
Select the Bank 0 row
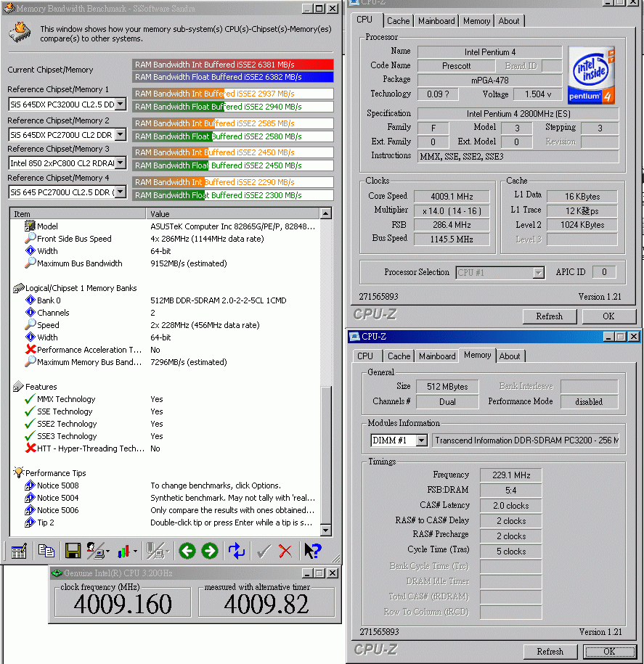[x=166, y=300]
